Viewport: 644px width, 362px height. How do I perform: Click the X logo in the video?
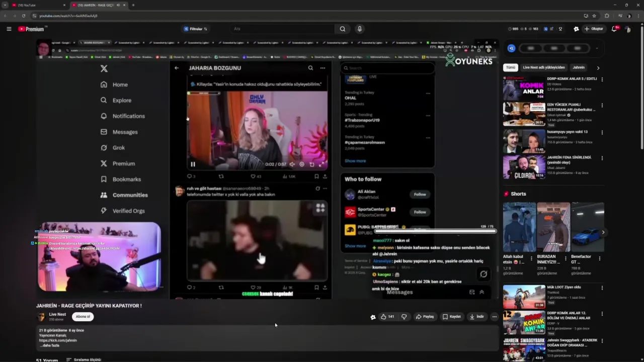(x=104, y=68)
